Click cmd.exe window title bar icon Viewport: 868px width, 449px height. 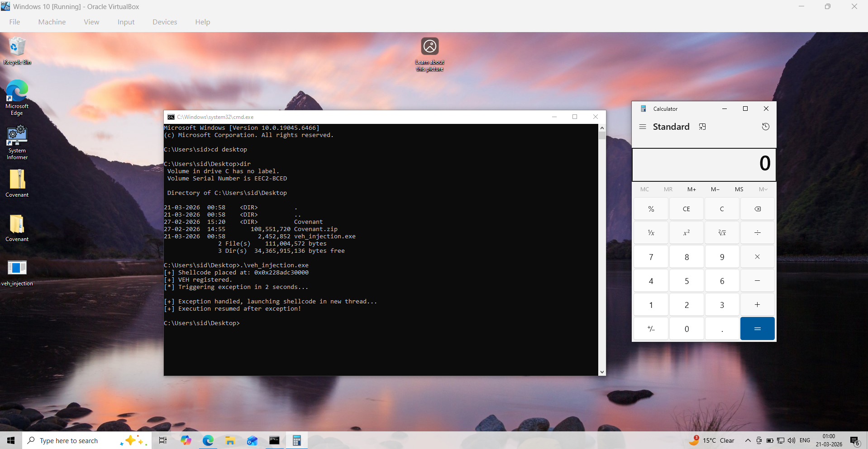pos(171,117)
